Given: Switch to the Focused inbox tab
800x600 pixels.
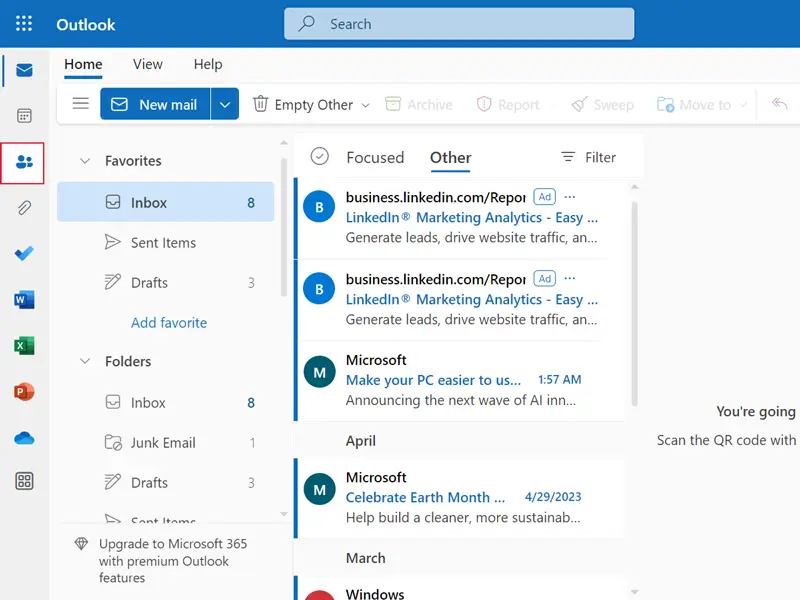Looking at the screenshot, I should tap(375, 157).
